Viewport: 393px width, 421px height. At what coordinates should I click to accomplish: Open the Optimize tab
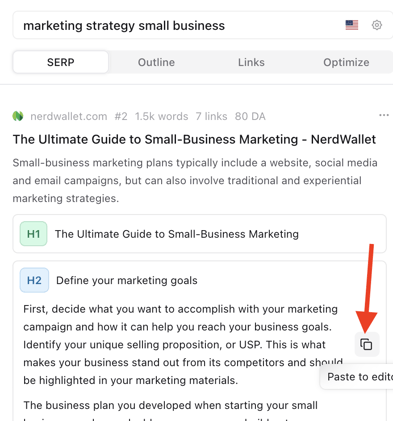[346, 62]
